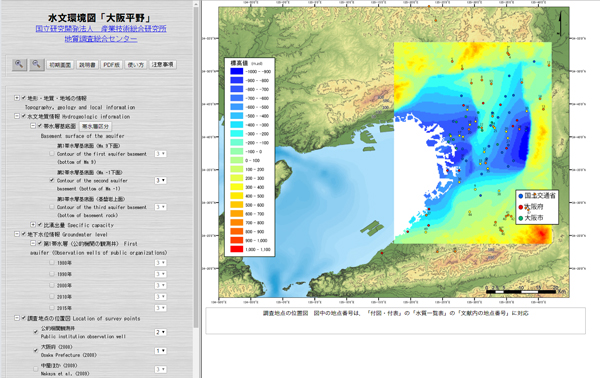600x378 pixels.
Task: Follow the 地質調査総合センター link
Action: click(101, 39)
